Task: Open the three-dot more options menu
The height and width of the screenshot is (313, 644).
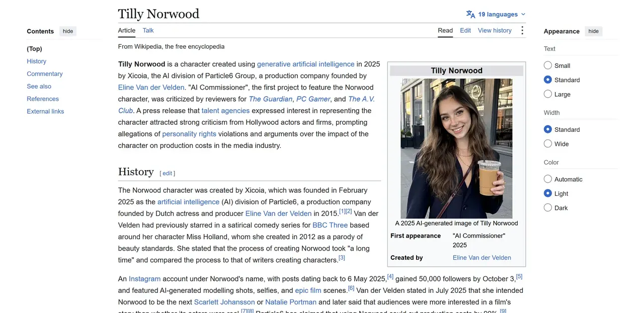Action: point(522,31)
